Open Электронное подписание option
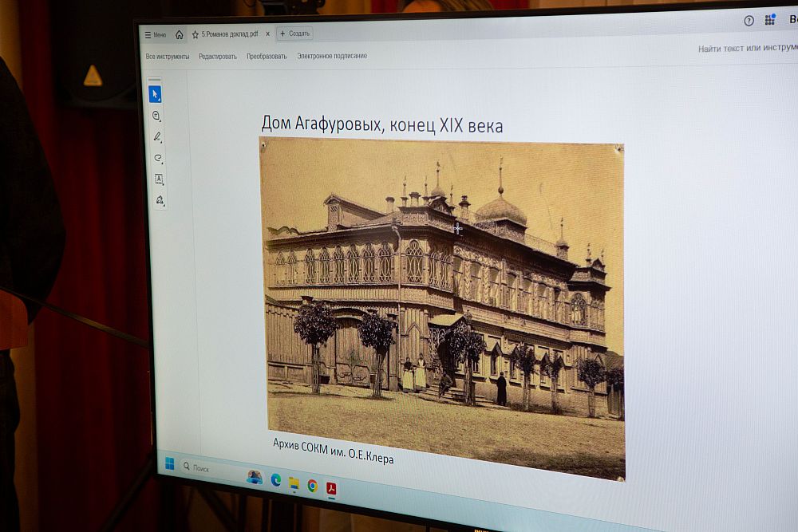Image resolution: width=798 pixels, height=532 pixels. 332,56
